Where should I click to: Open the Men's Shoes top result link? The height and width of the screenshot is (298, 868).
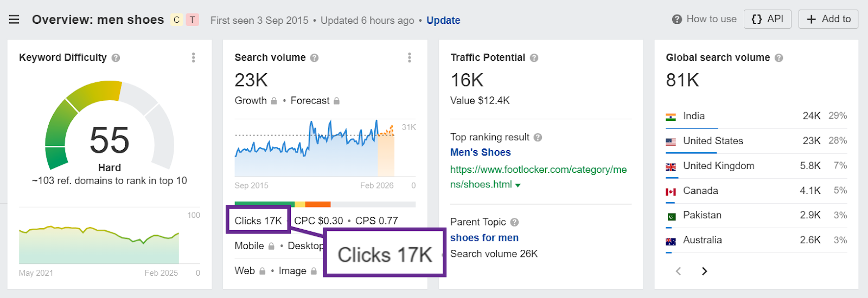point(480,152)
